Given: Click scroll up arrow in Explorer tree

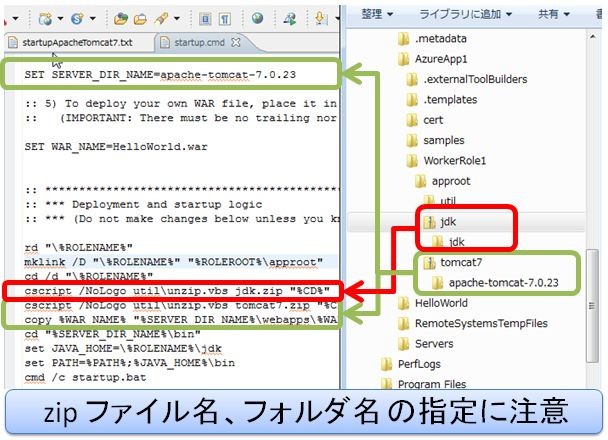Looking at the screenshot, I should pos(592,36).
